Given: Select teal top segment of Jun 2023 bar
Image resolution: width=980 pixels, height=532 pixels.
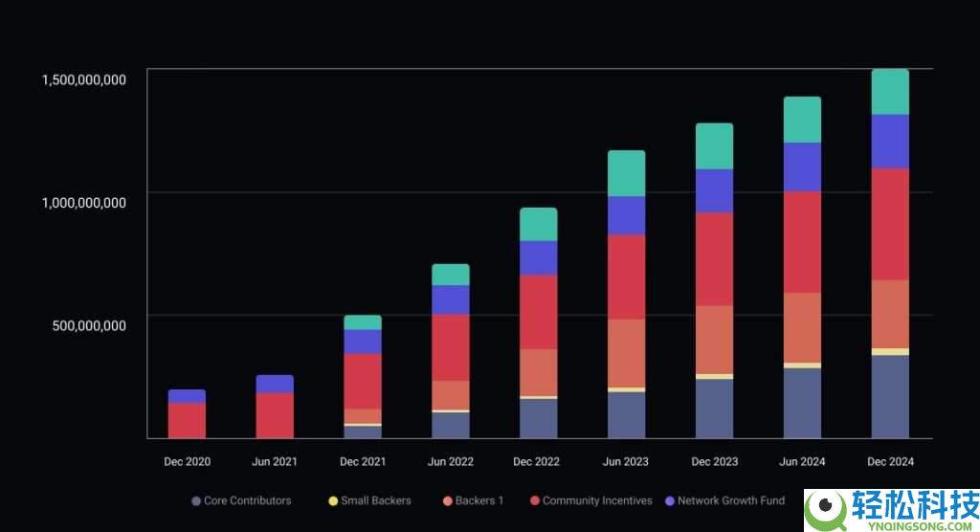Looking at the screenshot, I should tap(626, 173).
